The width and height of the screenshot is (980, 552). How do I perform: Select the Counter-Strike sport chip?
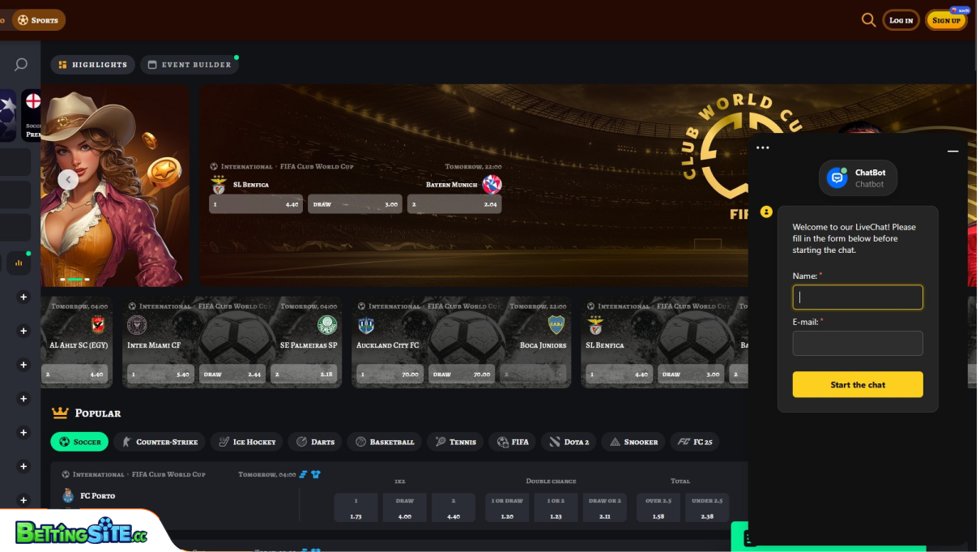click(x=160, y=442)
